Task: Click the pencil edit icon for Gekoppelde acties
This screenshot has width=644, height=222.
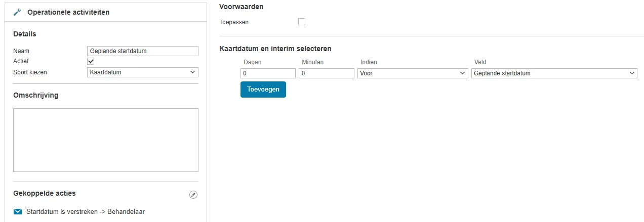Action: pyautogui.click(x=193, y=195)
